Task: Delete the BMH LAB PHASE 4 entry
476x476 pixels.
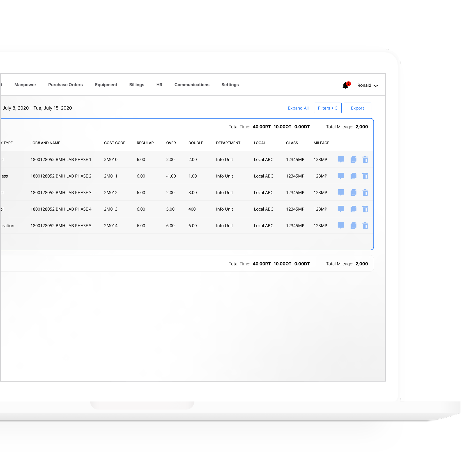Action: point(365,209)
